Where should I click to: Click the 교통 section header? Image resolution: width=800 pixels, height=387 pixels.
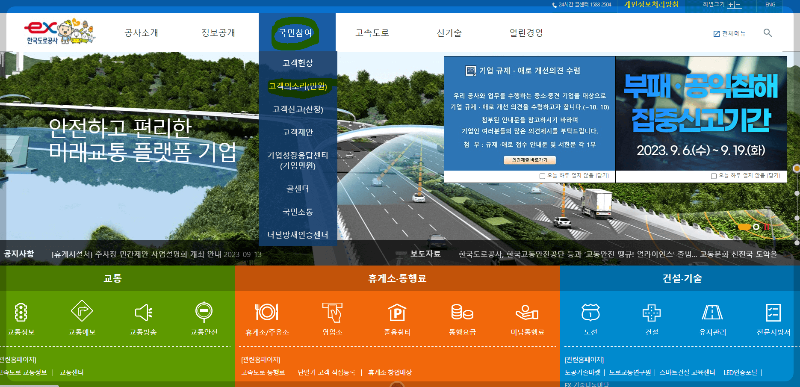click(113, 279)
